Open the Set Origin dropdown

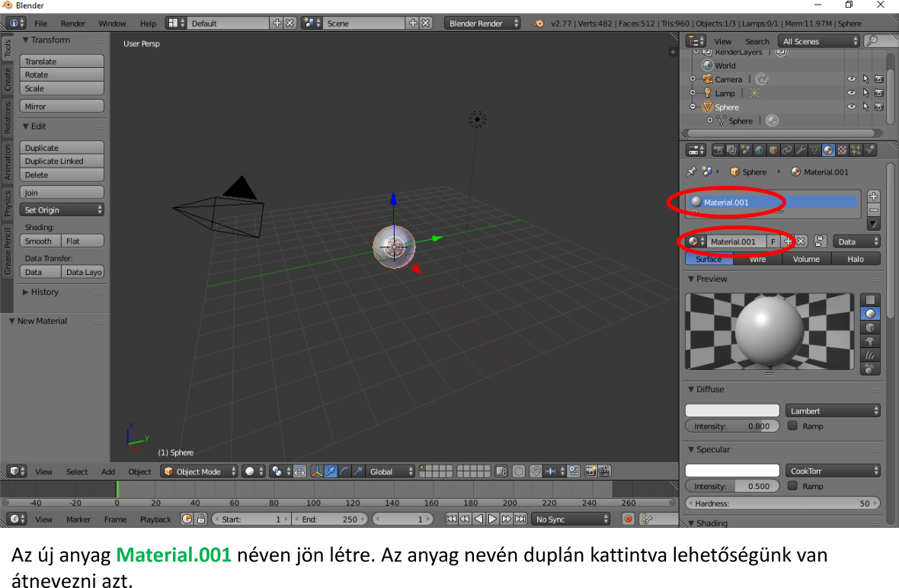click(62, 209)
